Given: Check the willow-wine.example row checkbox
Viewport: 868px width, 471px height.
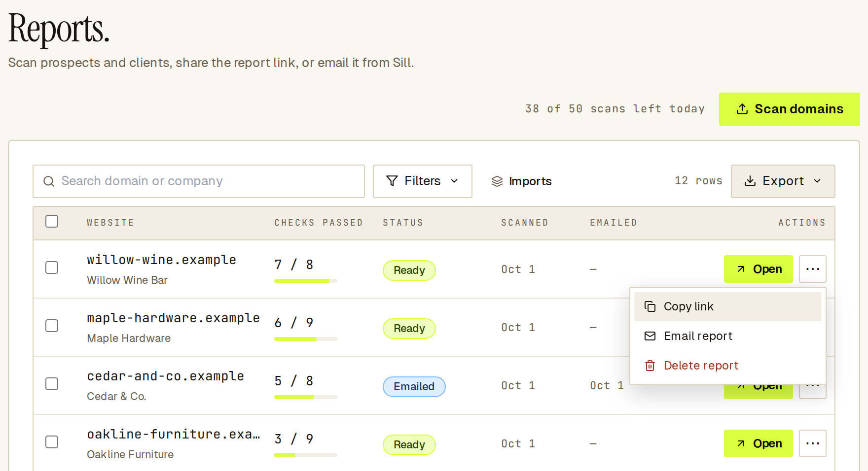Looking at the screenshot, I should click(52, 268).
